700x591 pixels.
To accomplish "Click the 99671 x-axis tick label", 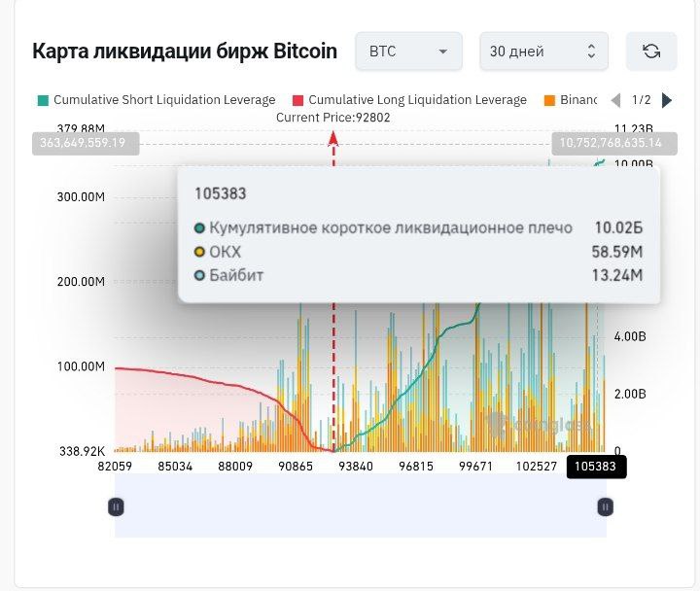I will click(x=475, y=467).
